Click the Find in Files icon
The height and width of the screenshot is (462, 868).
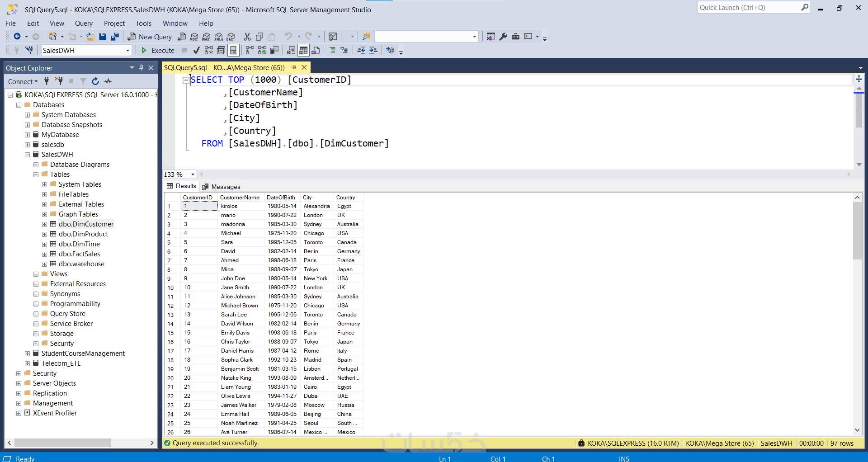point(366,37)
